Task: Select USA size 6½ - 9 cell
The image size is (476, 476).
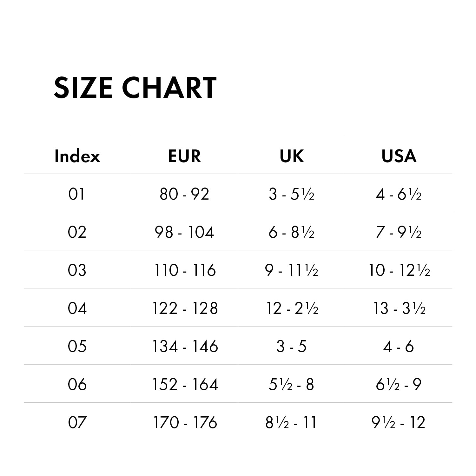Action: 399,384
